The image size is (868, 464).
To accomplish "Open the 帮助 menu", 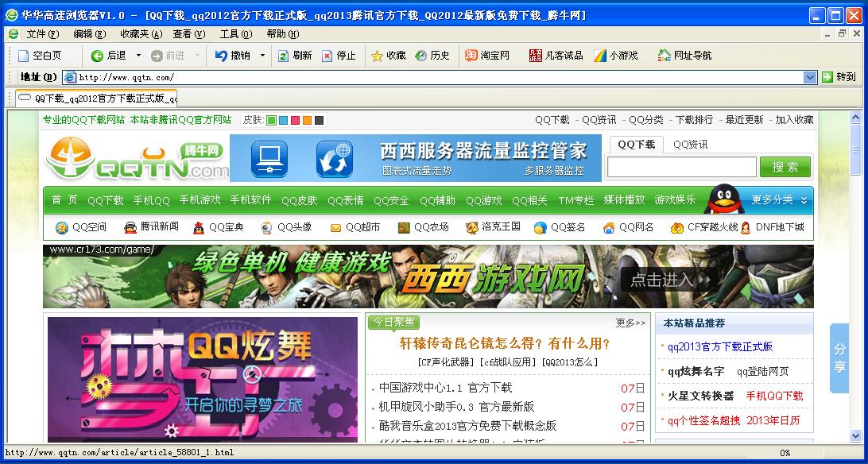I will (x=283, y=33).
